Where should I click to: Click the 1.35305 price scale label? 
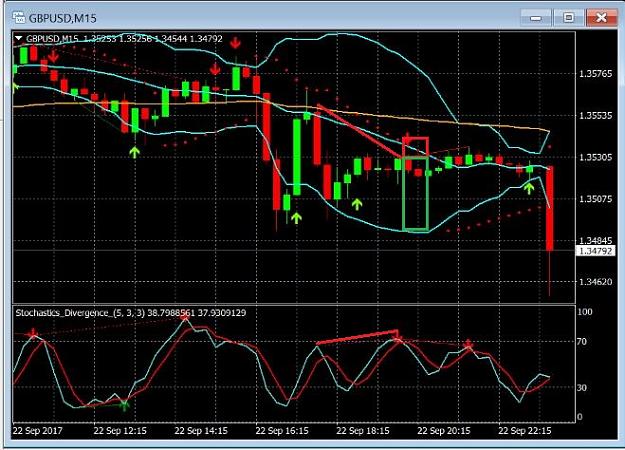click(596, 157)
